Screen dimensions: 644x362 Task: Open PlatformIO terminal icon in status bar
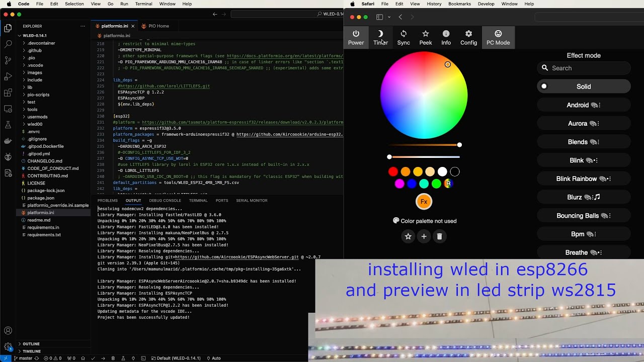coord(143,358)
